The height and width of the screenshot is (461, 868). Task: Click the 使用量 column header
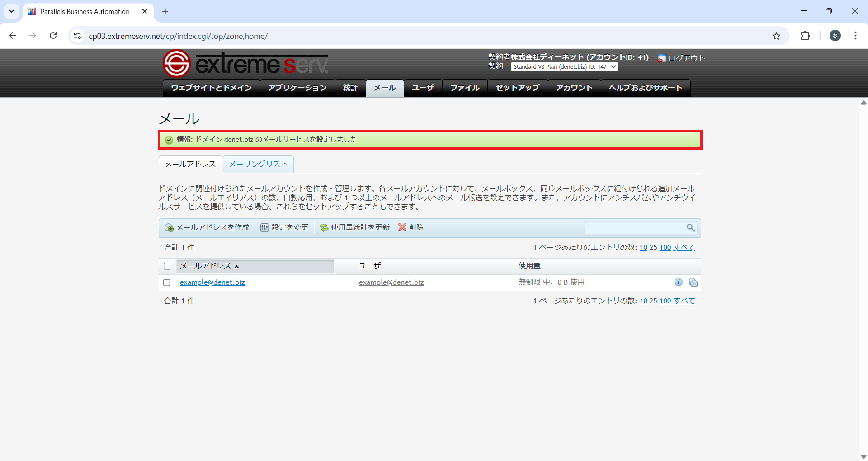tap(529, 266)
